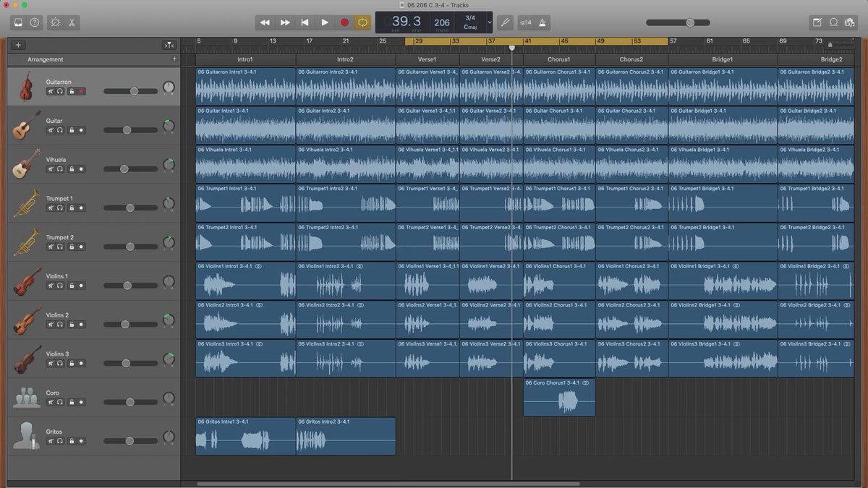868x488 pixels.
Task: Open Quick Help
Action: (x=35, y=22)
